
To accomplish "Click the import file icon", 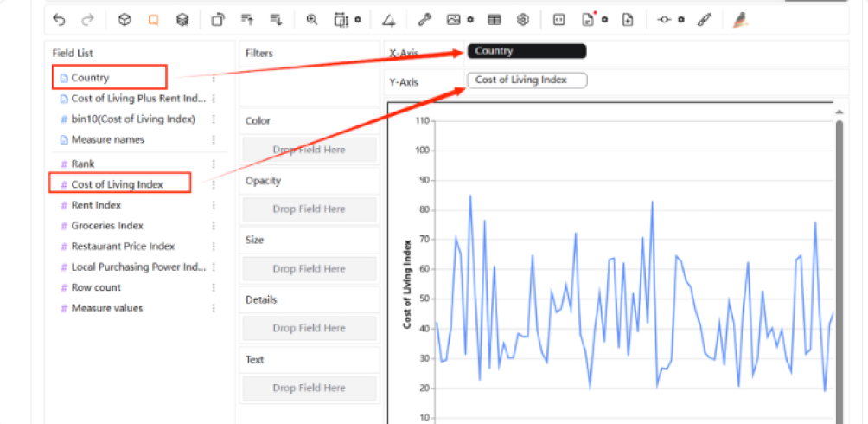I will click(627, 20).
